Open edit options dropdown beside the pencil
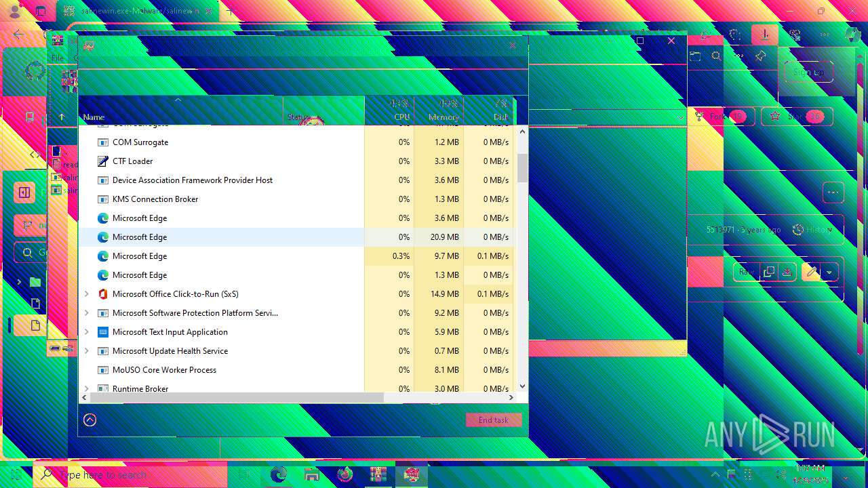 [x=829, y=272]
